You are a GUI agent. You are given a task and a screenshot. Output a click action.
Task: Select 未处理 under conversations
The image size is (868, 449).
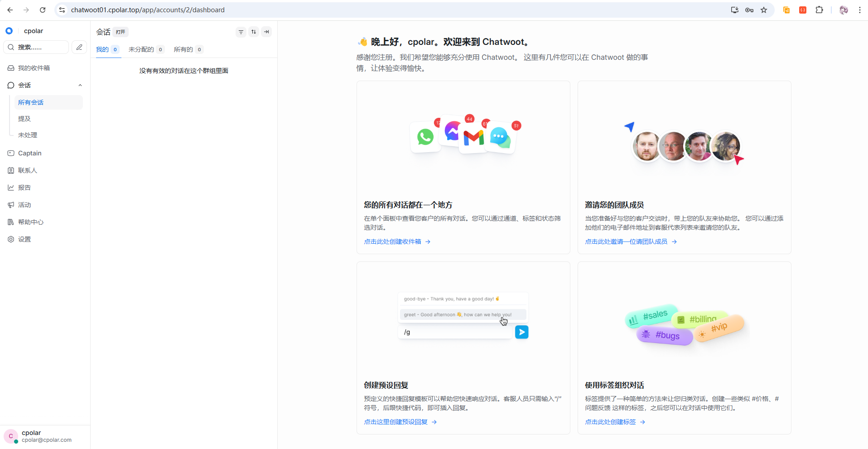pyautogui.click(x=28, y=135)
